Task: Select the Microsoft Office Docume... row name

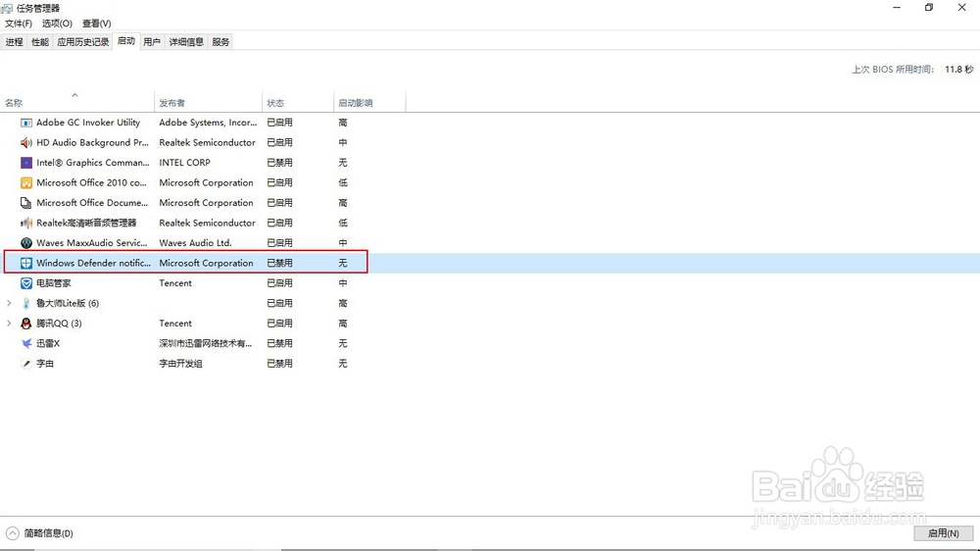Action: 92,203
